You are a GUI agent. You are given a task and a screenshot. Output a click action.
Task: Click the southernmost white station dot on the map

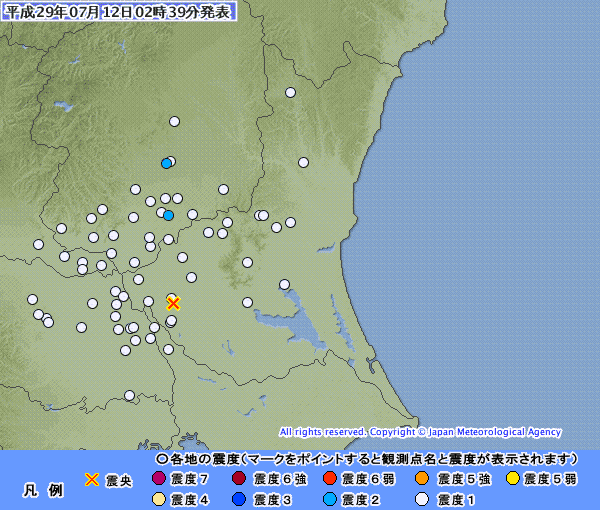point(130,395)
